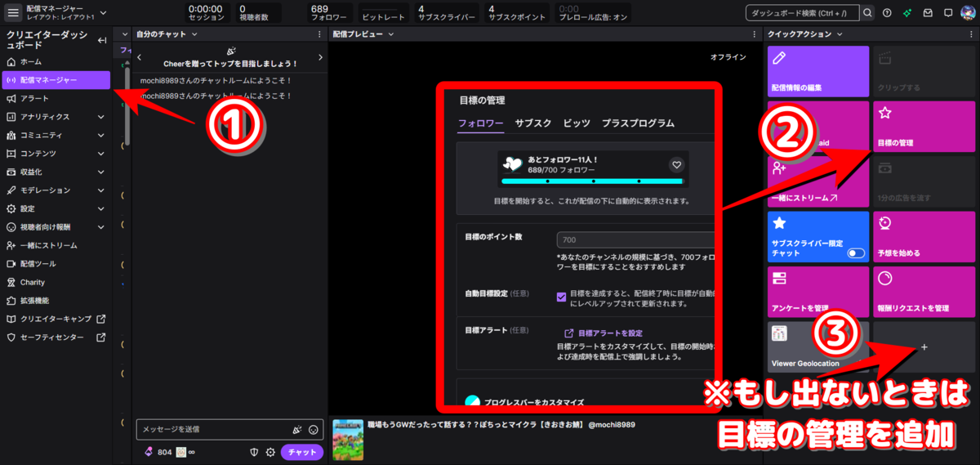This screenshot has width=980, height=465.
Task: Focus the ダッシュボード検索 search field
Action: pyautogui.click(x=802, y=12)
